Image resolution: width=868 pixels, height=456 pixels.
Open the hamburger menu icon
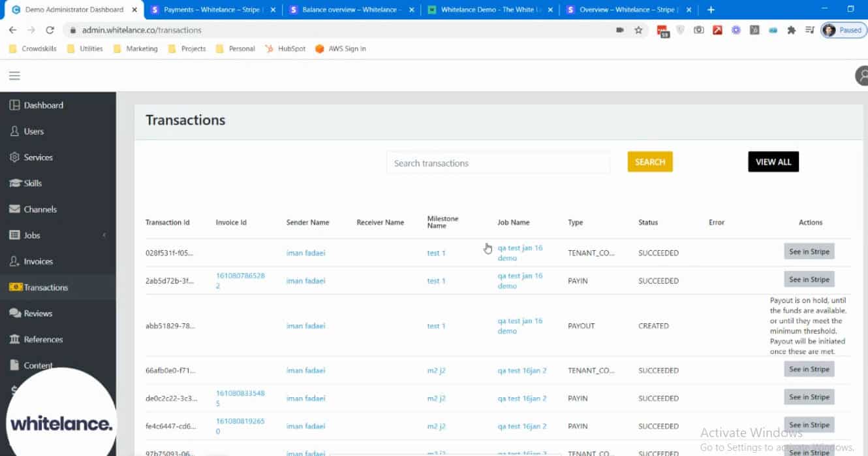coord(14,76)
